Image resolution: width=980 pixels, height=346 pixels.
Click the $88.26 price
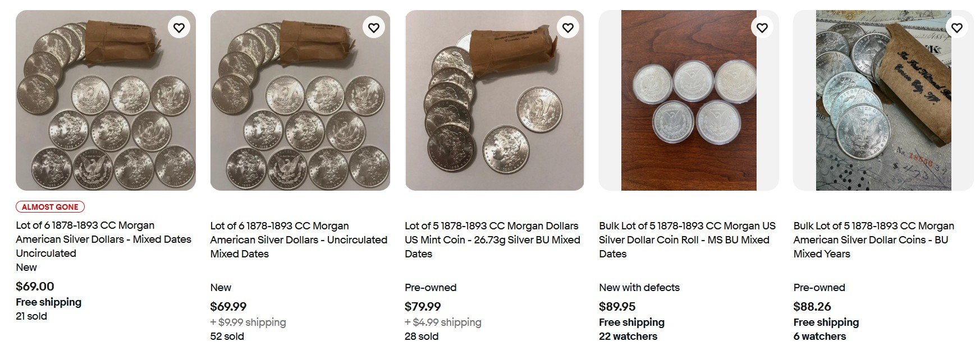click(x=812, y=307)
